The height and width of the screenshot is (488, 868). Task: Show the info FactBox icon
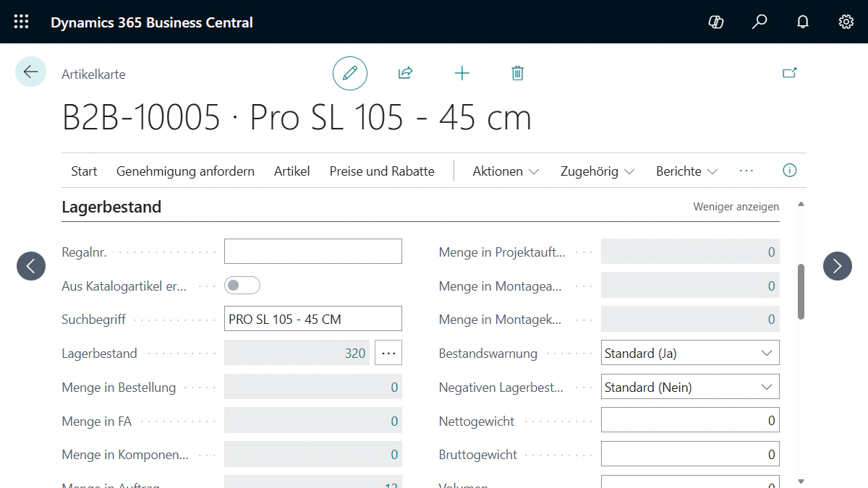tap(790, 171)
